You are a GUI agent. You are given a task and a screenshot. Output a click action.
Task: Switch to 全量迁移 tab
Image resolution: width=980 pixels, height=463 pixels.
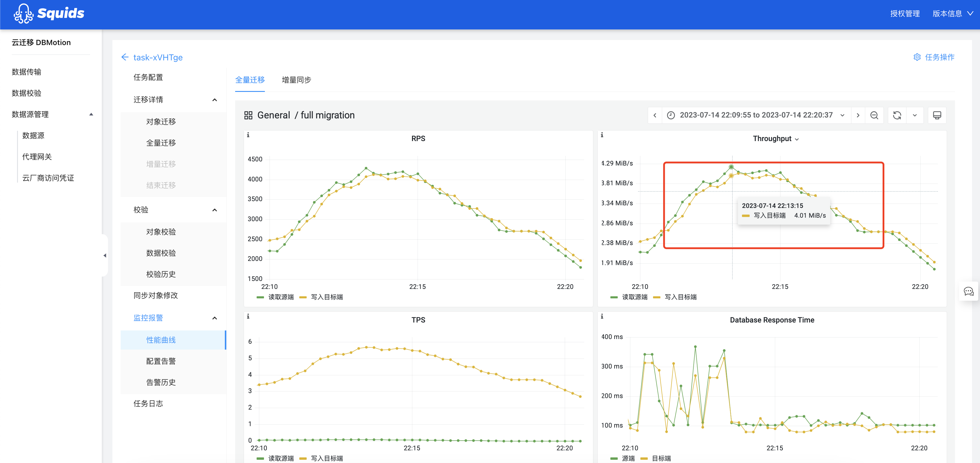[x=250, y=80]
